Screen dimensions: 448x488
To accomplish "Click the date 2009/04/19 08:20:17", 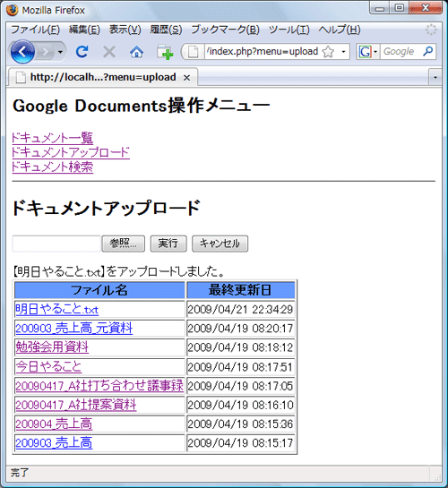I will pos(240,329).
